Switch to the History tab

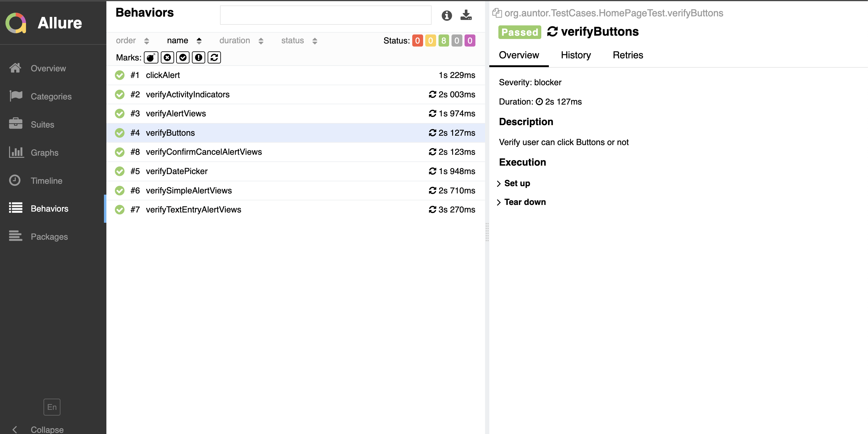[x=575, y=55]
